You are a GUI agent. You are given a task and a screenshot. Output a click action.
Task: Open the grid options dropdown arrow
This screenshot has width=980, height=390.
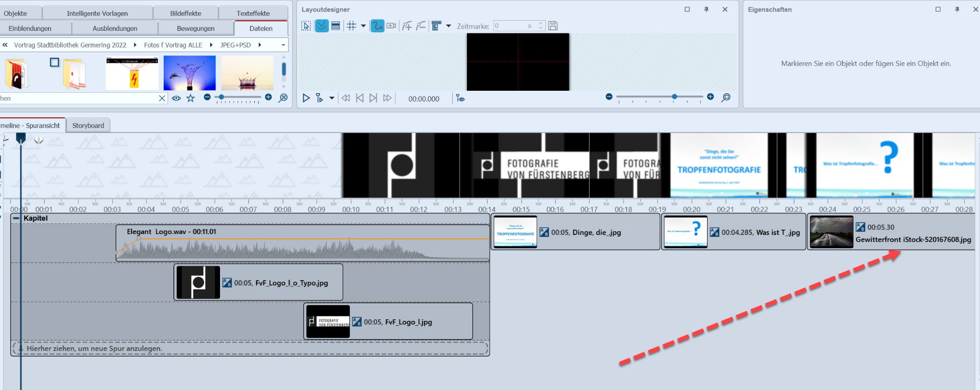coord(363,26)
